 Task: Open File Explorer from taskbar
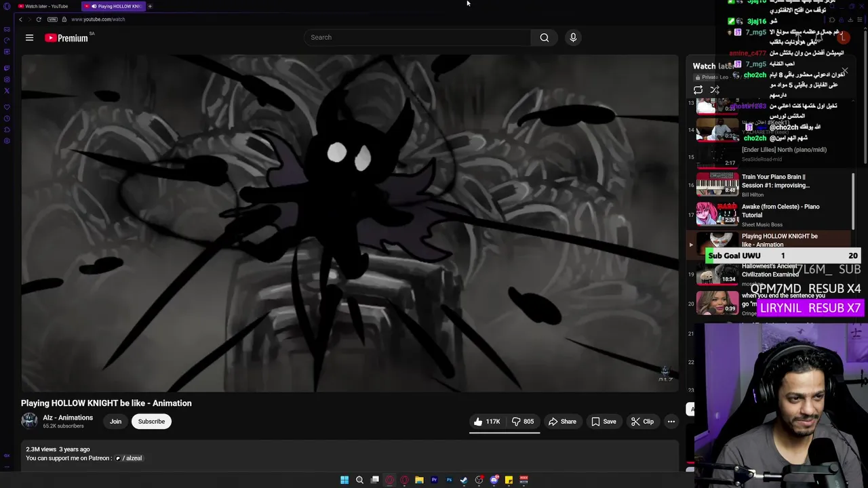coord(419,480)
